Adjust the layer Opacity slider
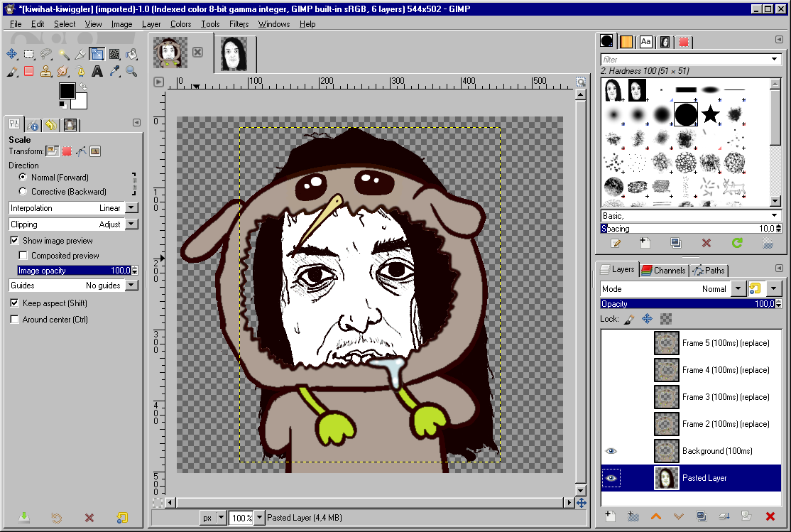791x532 pixels. [687, 303]
